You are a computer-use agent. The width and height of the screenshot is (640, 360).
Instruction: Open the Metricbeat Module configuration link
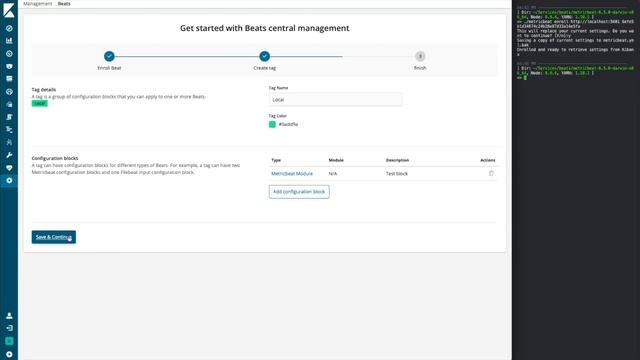point(292,173)
